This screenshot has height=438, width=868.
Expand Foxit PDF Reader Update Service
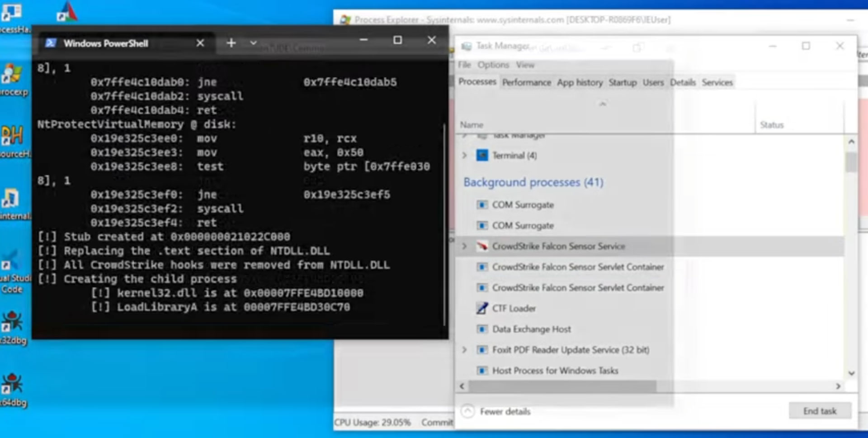(464, 350)
